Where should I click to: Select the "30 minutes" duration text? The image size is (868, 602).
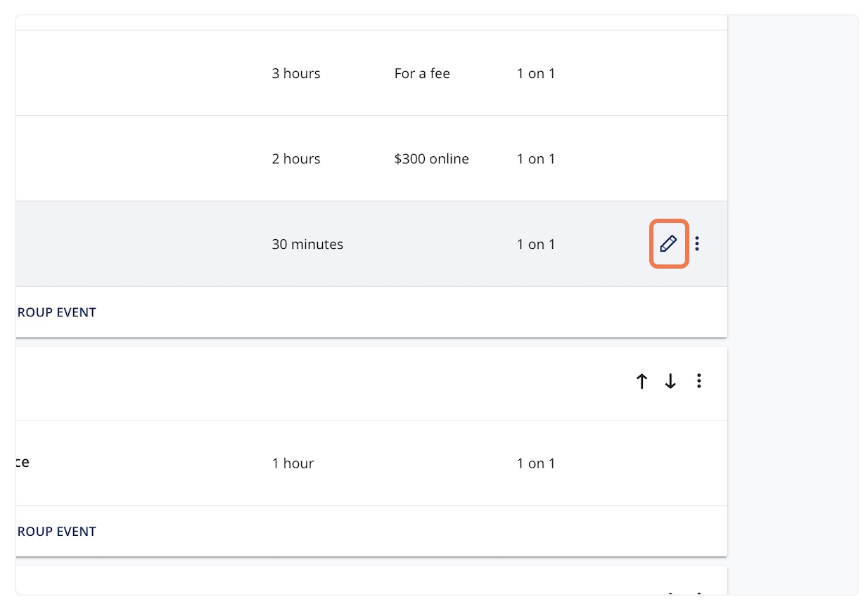point(307,245)
